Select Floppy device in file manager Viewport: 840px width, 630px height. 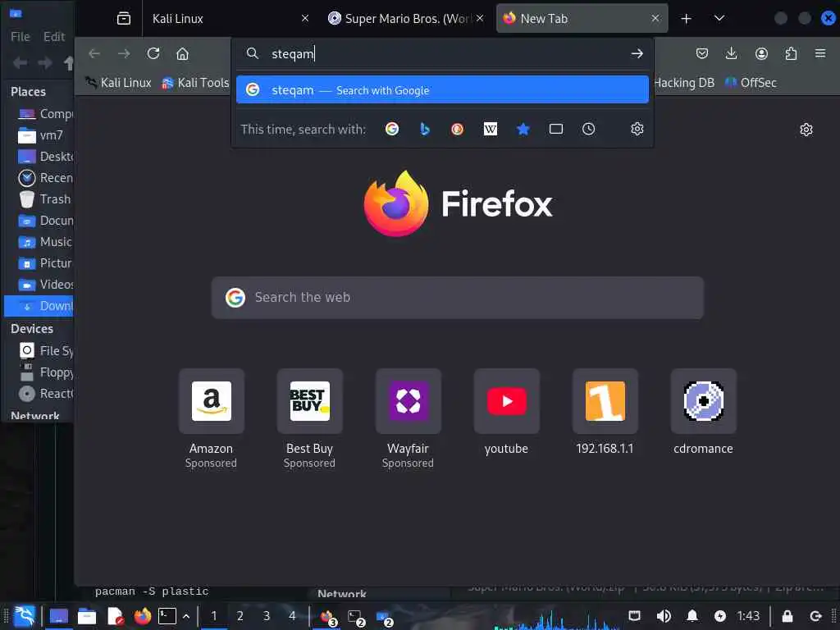39,372
